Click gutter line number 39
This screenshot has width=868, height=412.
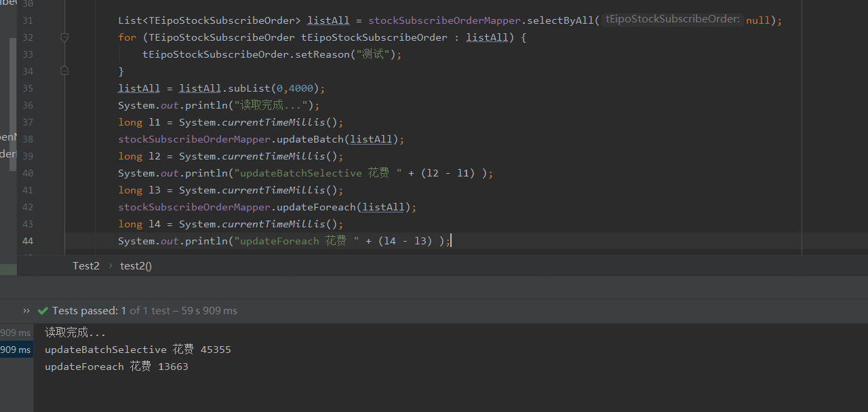click(27, 156)
